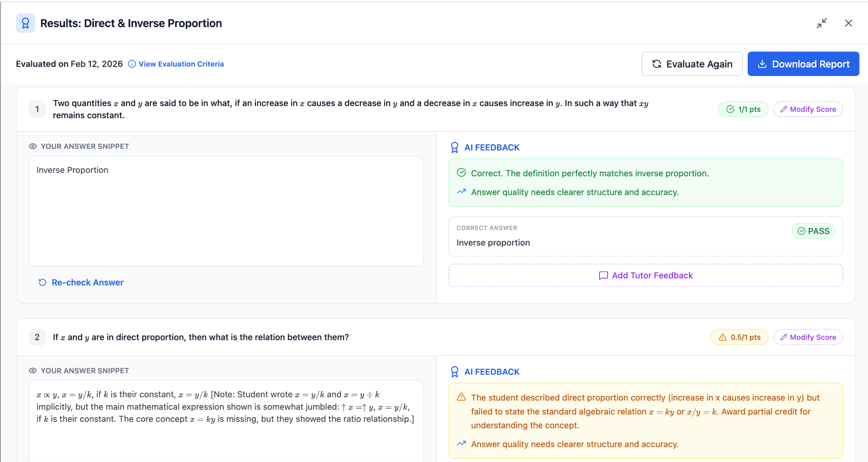Click the info icon next to View Evaluation Criteria
The image size is (868, 462).
[131, 64]
